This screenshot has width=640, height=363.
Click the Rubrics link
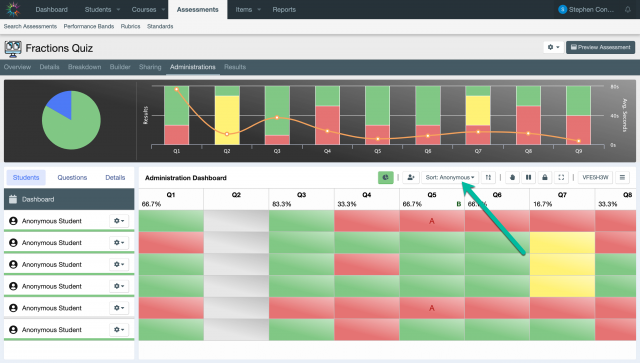coord(130,26)
